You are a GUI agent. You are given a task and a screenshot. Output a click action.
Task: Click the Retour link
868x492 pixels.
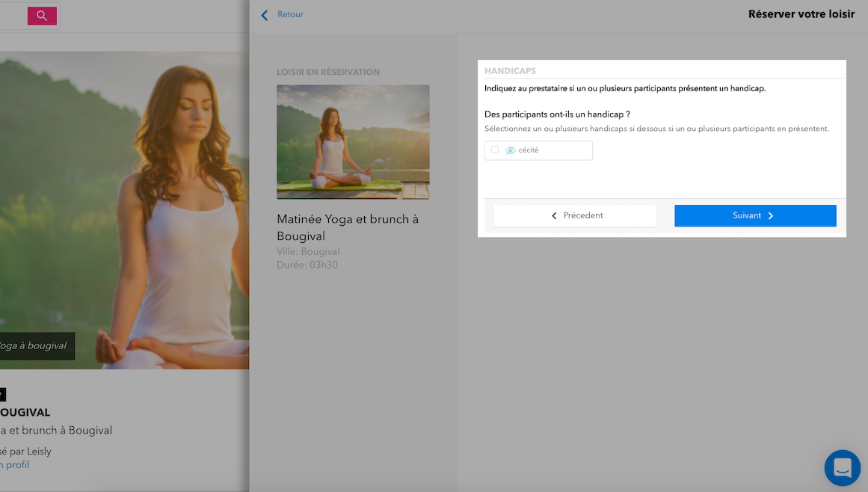(x=290, y=14)
